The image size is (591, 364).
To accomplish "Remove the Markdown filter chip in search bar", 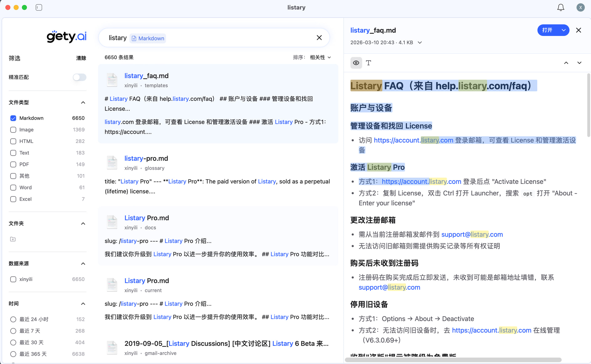I will pyautogui.click(x=148, y=38).
